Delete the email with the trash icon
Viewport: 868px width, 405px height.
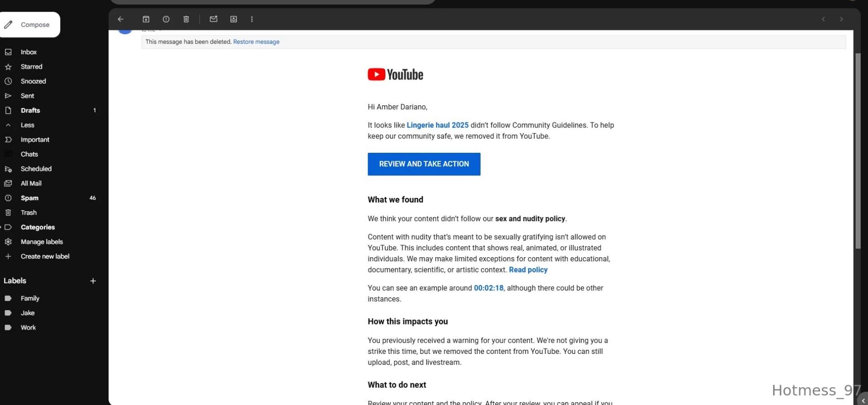coord(186,19)
